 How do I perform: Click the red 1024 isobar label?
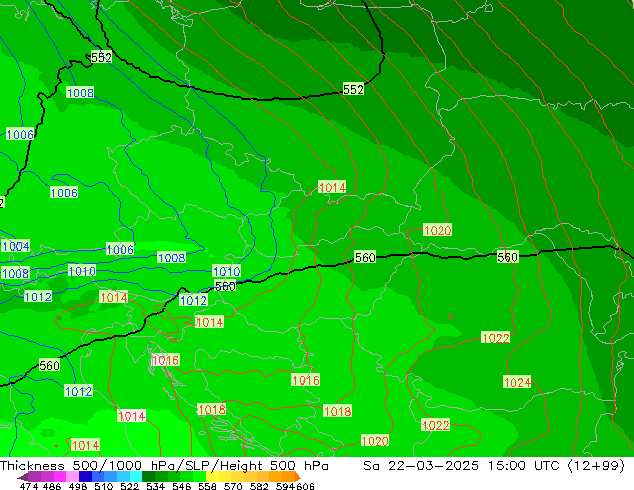(x=517, y=382)
